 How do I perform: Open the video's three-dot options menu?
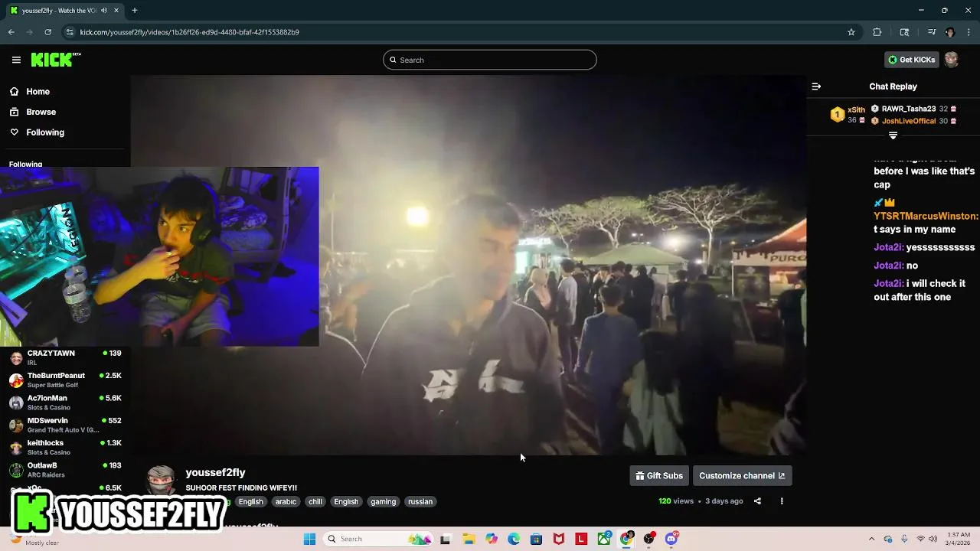[782, 501]
